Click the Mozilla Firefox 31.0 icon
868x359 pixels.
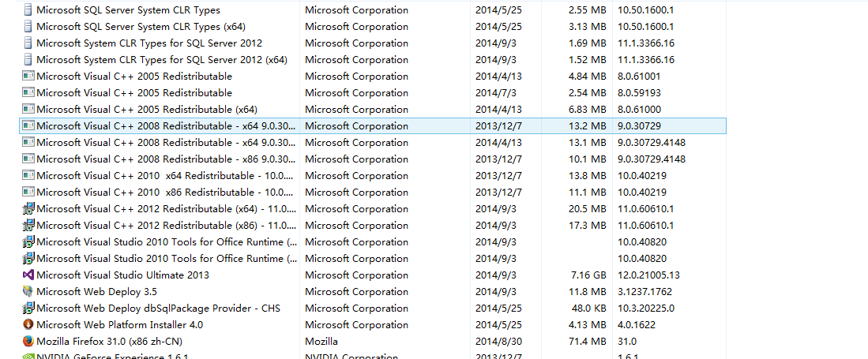pyautogui.click(x=28, y=342)
